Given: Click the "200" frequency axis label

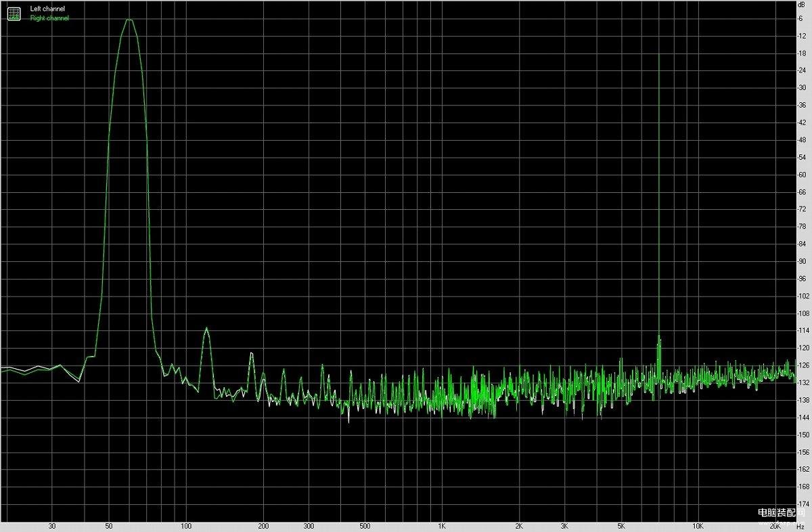Looking at the screenshot, I should click(263, 526).
